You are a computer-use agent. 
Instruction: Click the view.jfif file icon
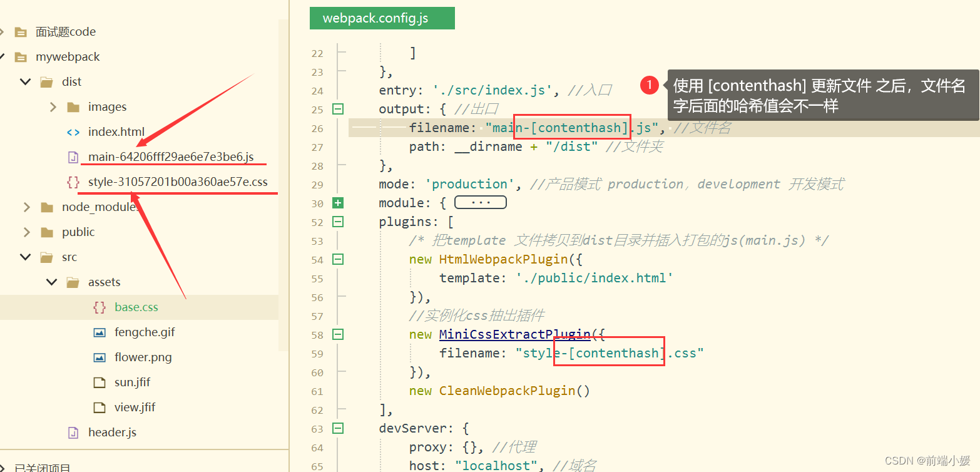coord(100,408)
